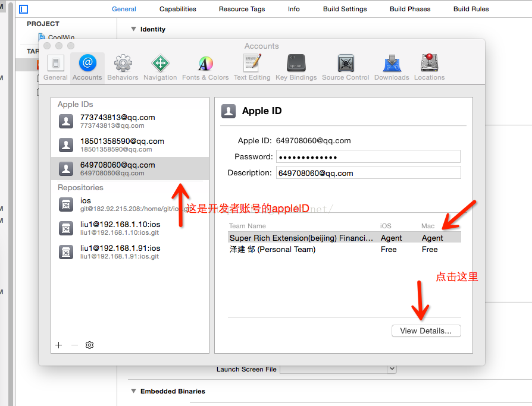Click the Accounts window close button
Image resolution: width=532 pixels, height=406 pixels.
[47, 46]
